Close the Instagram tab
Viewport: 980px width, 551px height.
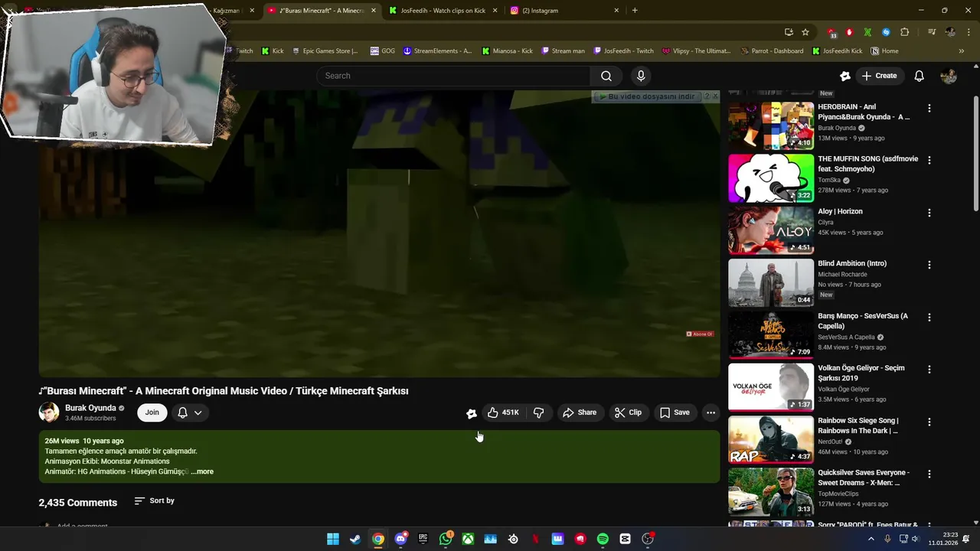[x=616, y=11]
